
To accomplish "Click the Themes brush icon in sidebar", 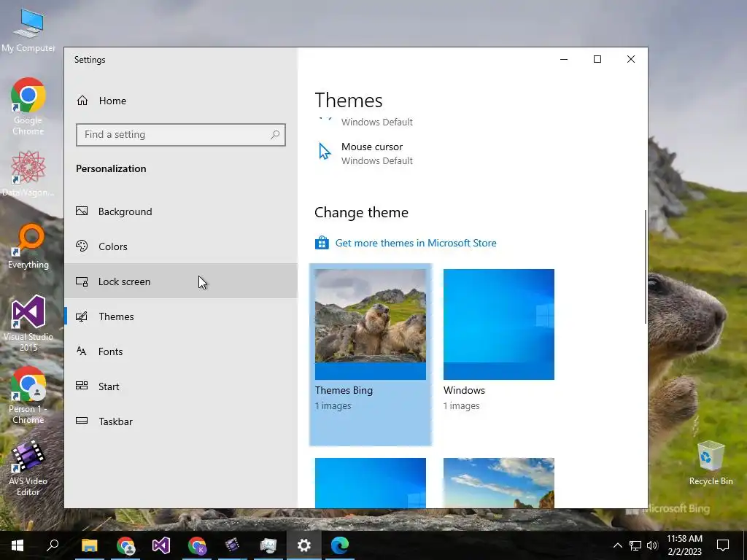I will [82, 316].
